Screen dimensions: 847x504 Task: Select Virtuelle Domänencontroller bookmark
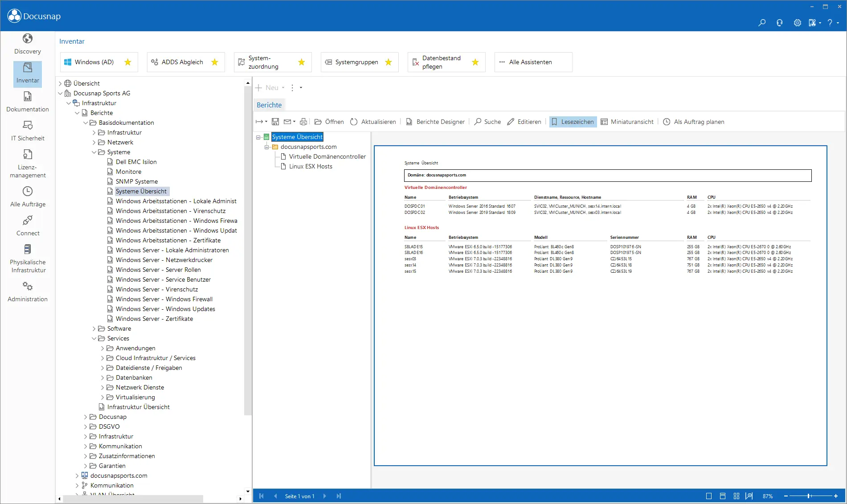coord(327,156)
